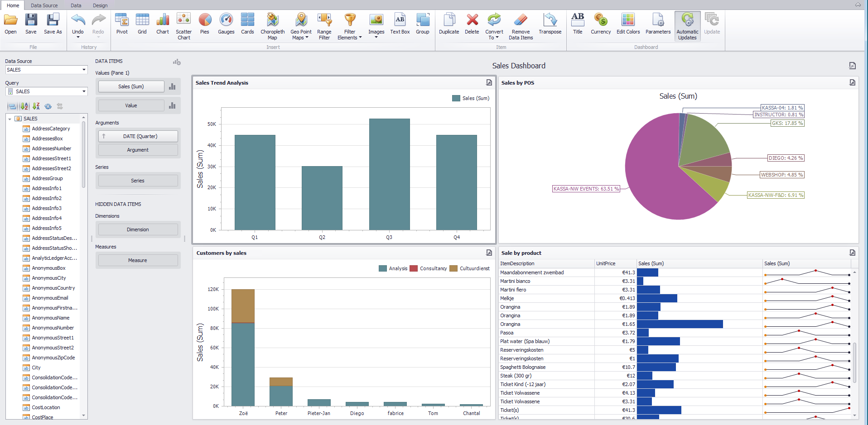The height and width of the screenshot is (425, 868).
Task: Click the hidden Measure placeholder
Action: click(138, 260)
